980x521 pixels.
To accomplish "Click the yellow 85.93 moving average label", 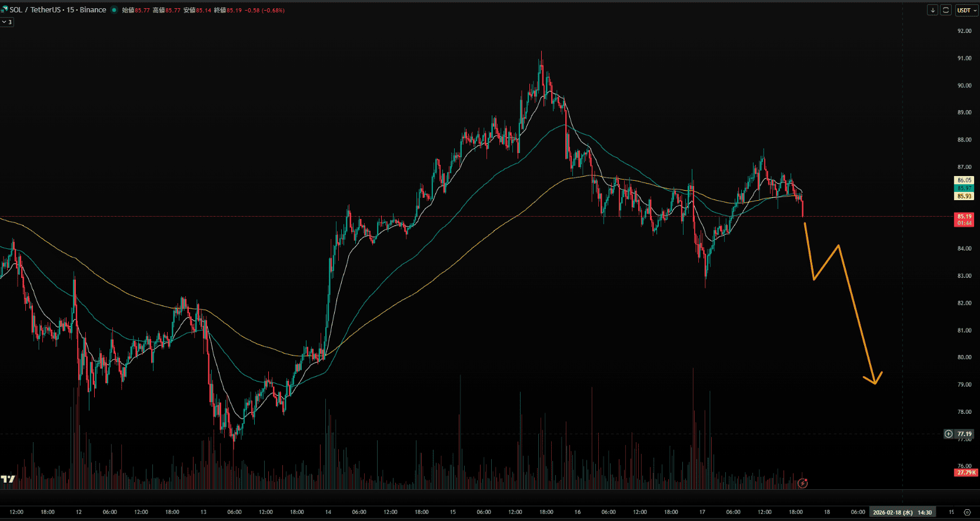I will tap(964, 196).
